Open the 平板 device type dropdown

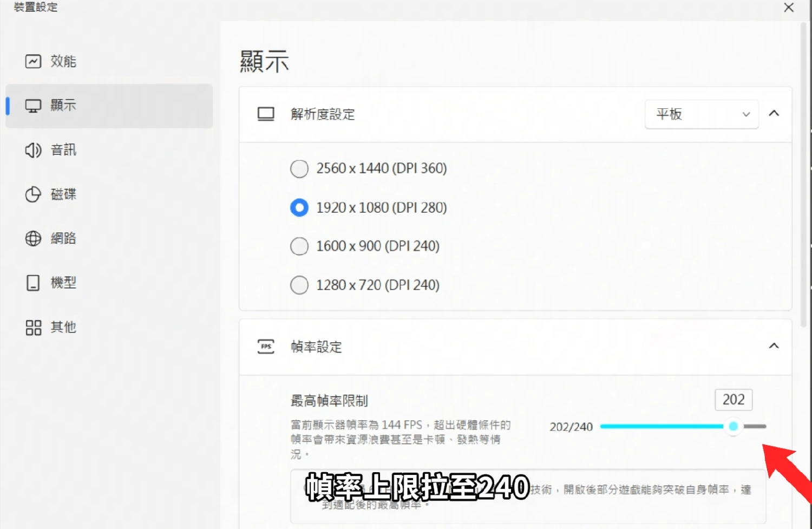[702, 114]
